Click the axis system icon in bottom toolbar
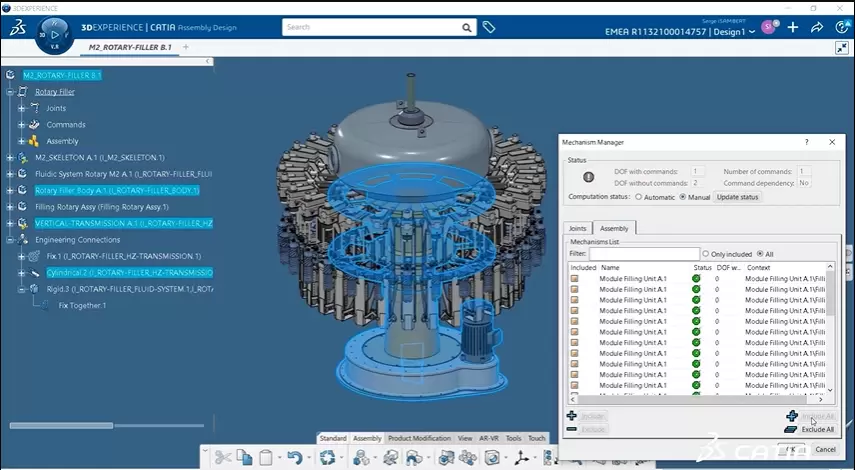Viewport: 855px width, 470px height. pyautogui.click(x=521, y=459)
